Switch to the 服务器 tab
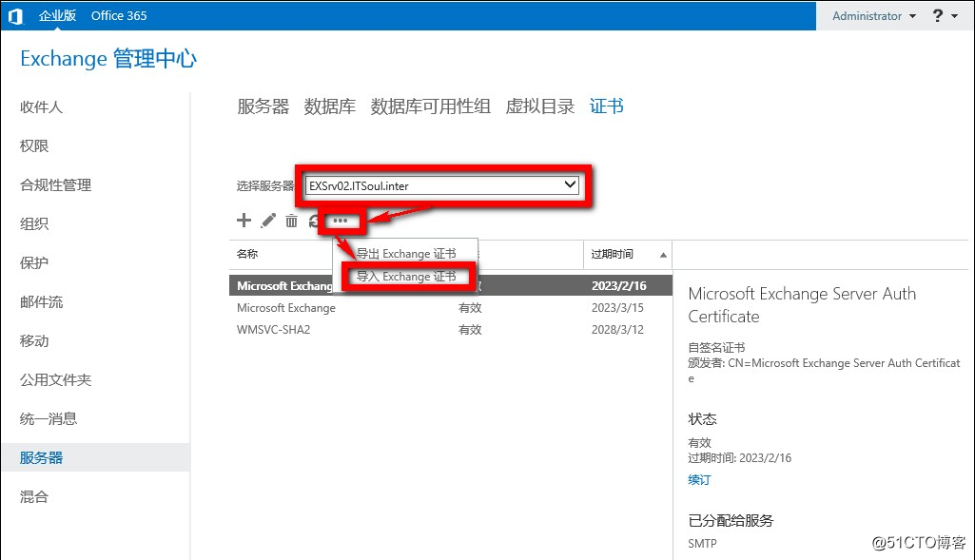 pos(263,106)
